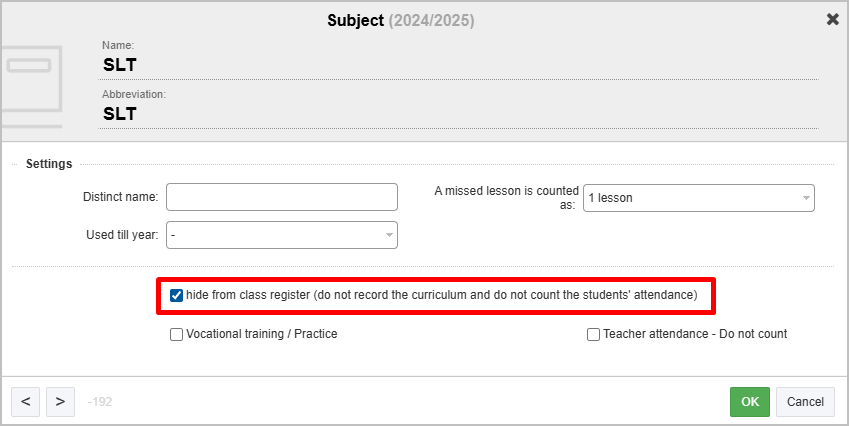Image resolution: width=849 pixels, height=426 pixels.
Task: Confirm changes with the green OK button
Action: pyautogui.click(x=750, y=402)
